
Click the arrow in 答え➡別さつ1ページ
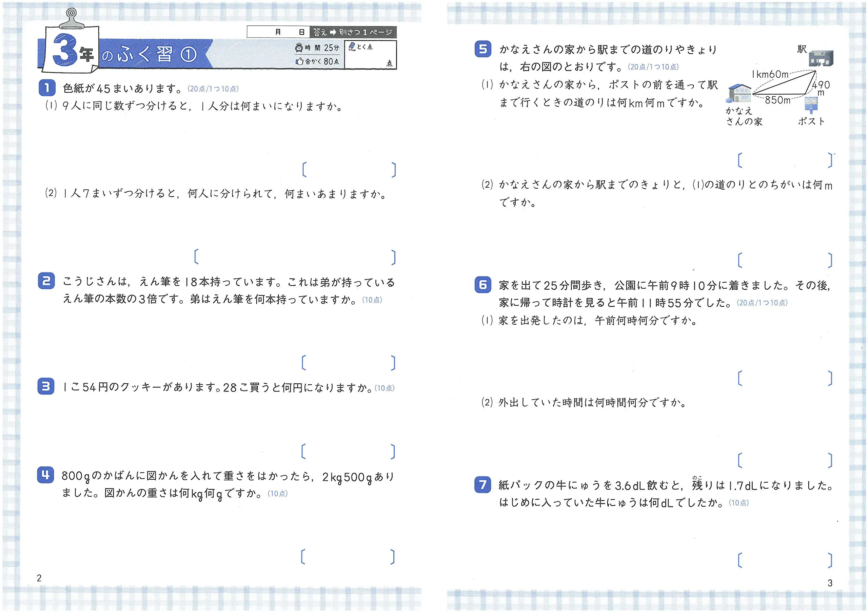(x=333, y=33)
